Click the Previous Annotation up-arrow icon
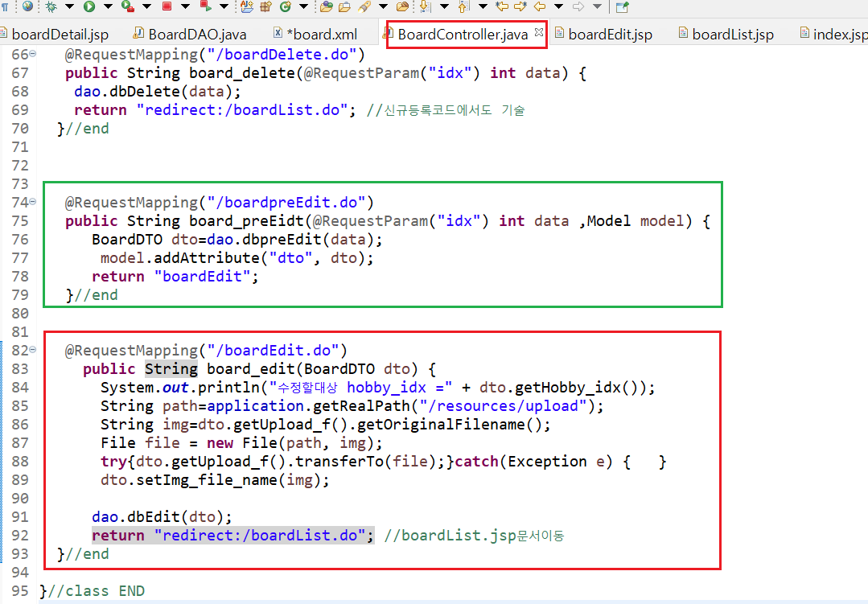This screenshot has width=868, height=604. [464, 6]
